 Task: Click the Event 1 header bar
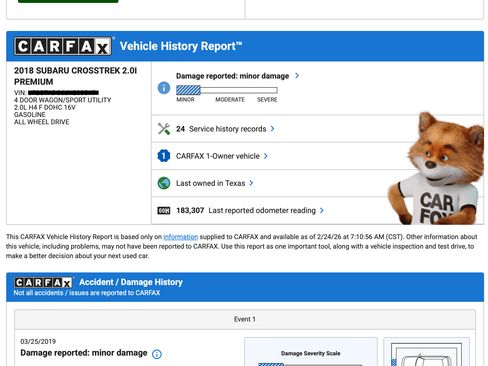tap(245, 319)
